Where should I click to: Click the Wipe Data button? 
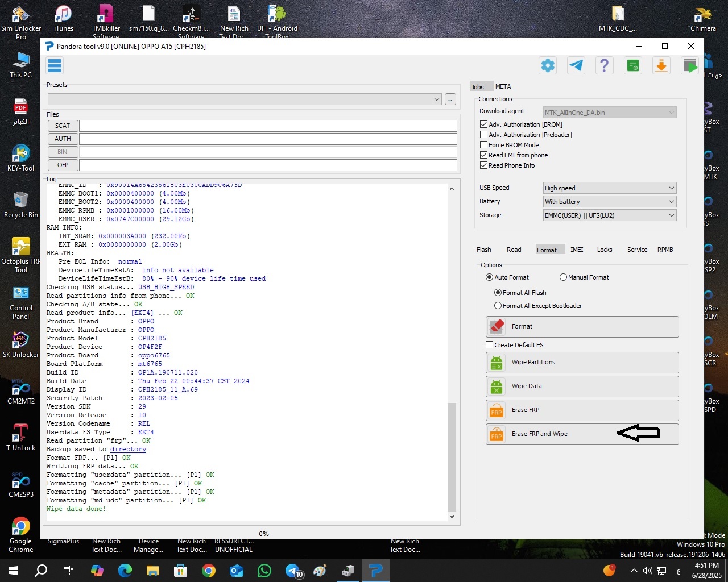coord(582,386)
